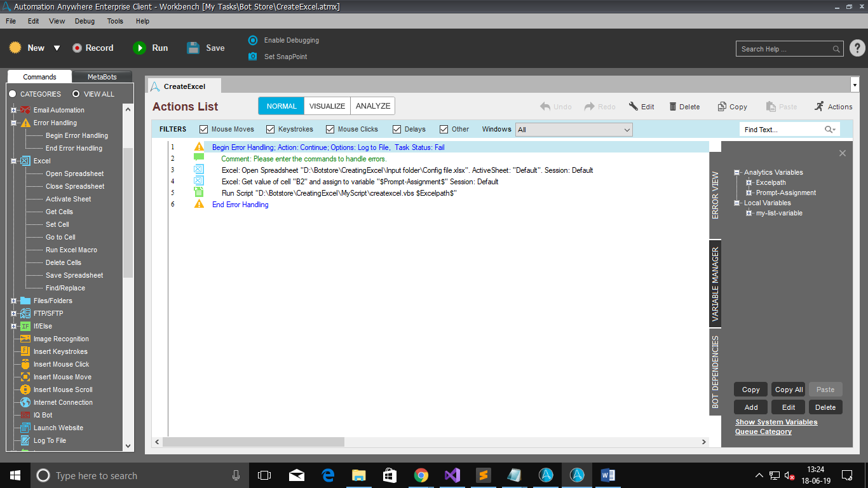The width and height of the screenshot is (868, 488).
Task: Click the Edit wrench icon in Actions List
Action: pos(634,107)
